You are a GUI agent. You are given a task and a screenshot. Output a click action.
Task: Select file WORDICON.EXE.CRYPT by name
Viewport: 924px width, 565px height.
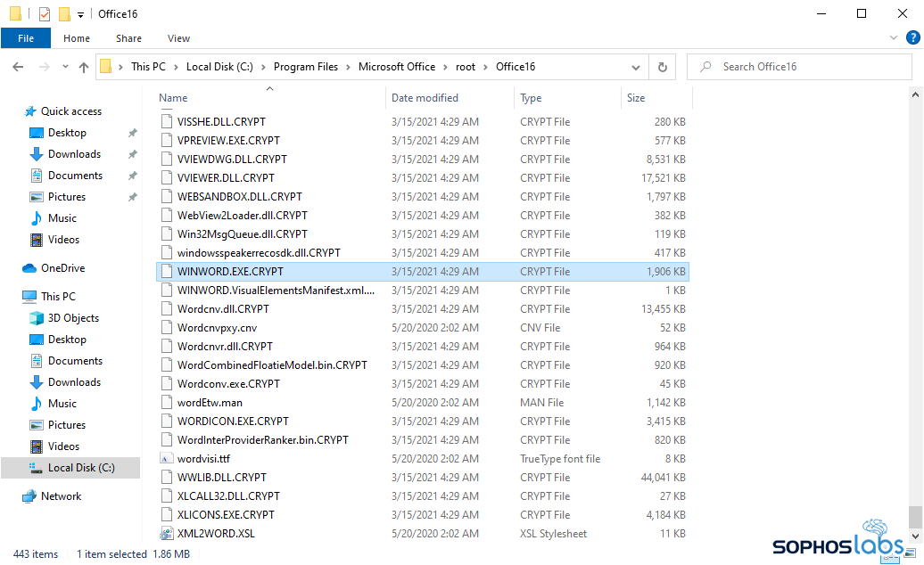click(x=233, y=422)
